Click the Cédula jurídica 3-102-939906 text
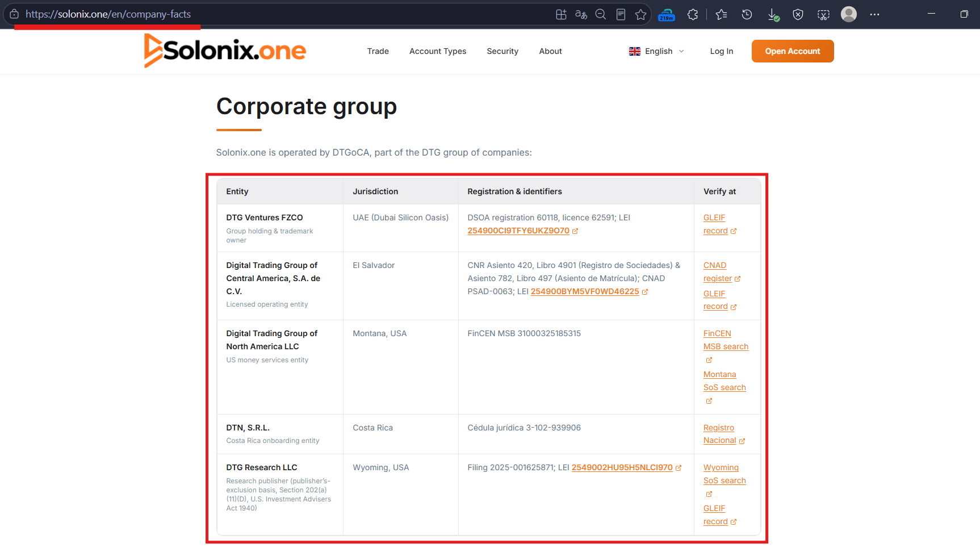The width and height of the screenshot is (980, 548). click(x=524, y=428)
